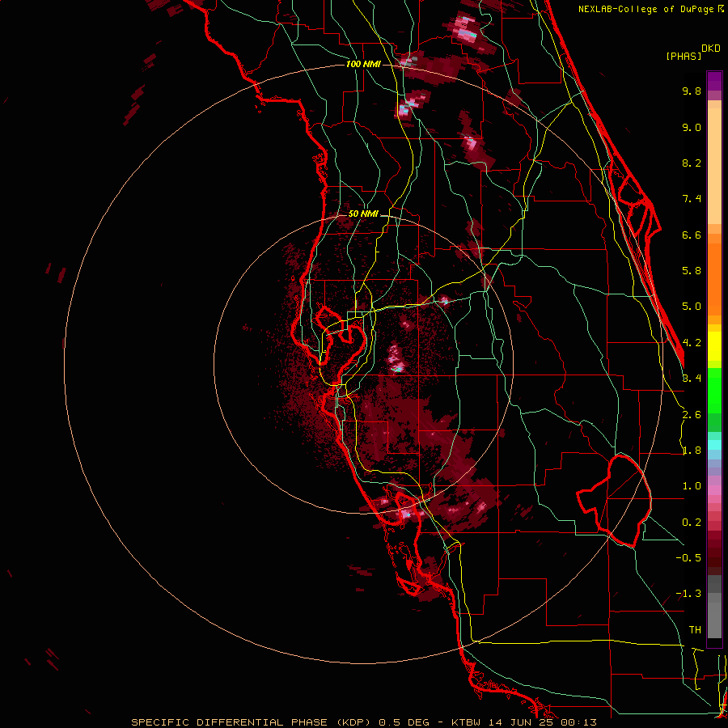Click the 5.0 value on the scale
728x728 pixels.
point(692,307)
